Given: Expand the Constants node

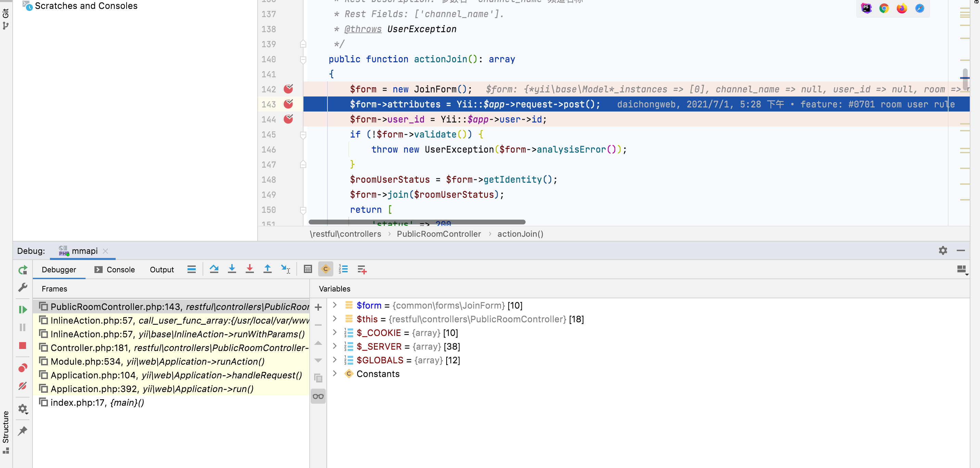Looking at the screenshot, I should 335,374.
